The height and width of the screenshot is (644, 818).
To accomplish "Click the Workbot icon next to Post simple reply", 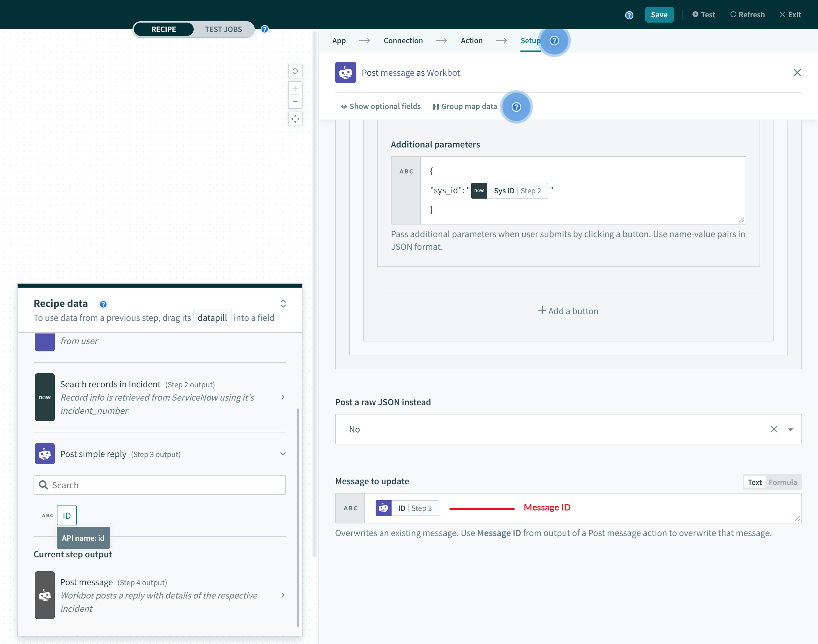I will point(45,453).
